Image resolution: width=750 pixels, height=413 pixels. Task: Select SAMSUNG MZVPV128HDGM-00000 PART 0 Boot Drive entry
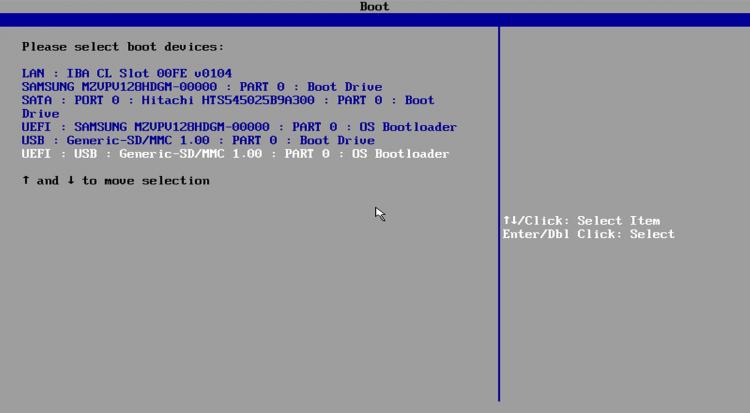(202, 87)
